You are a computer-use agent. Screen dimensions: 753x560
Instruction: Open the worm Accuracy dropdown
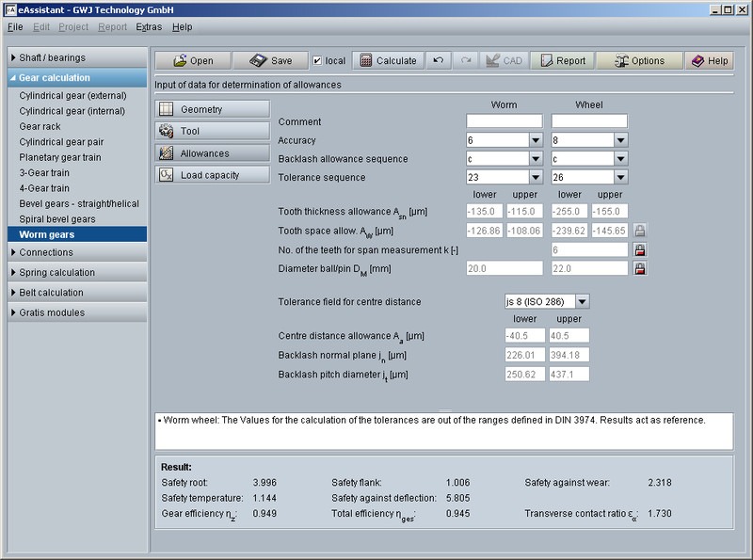[535, 140]
